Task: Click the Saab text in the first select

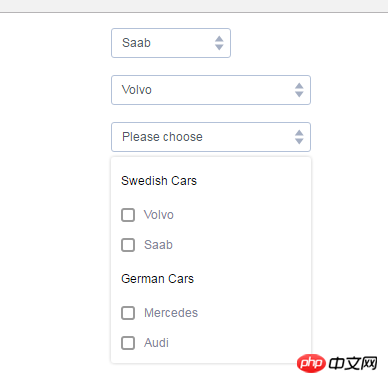Action: point(136,43)
